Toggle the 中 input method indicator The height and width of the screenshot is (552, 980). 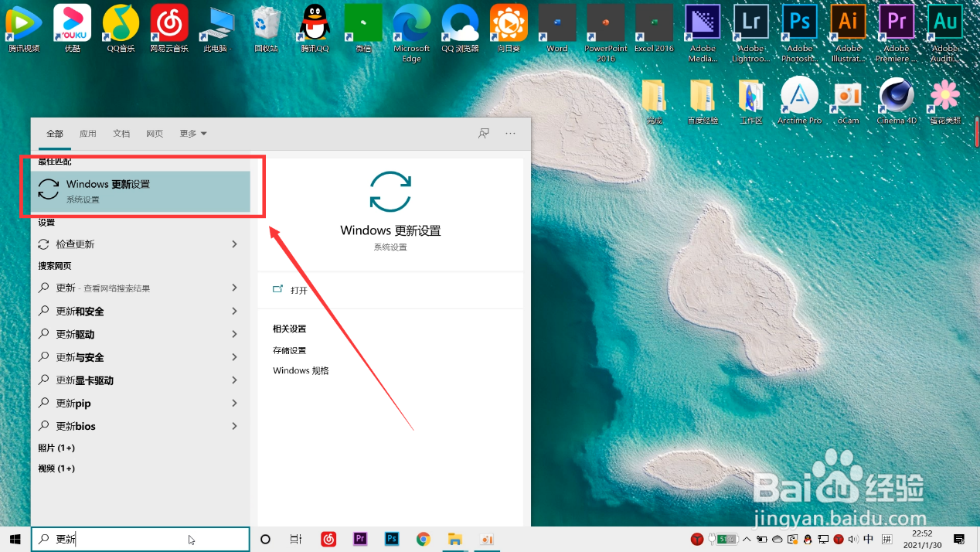coord(869,539)
